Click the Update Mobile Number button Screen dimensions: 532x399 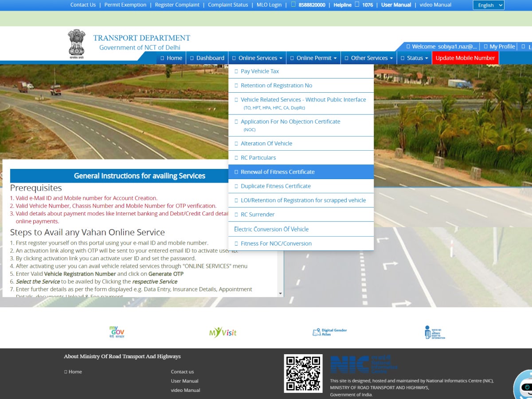pyautogui.click(x=465, y=58)
